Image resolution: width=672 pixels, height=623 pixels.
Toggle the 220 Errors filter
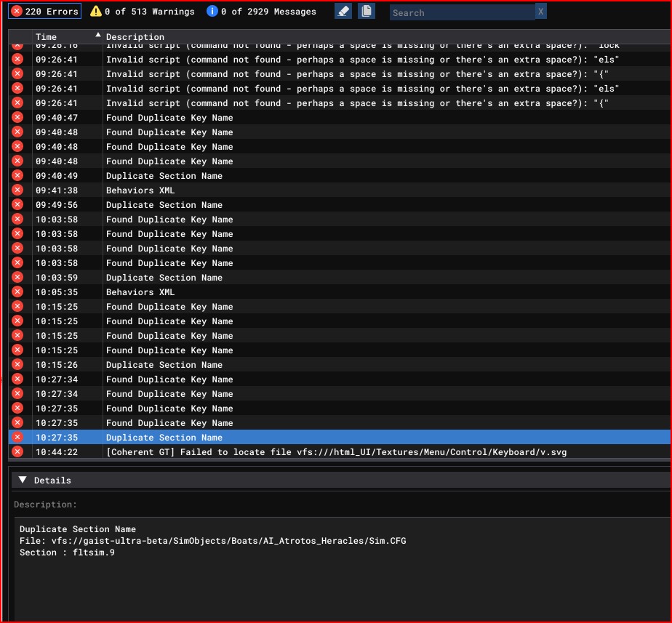(x=46, y=12)
